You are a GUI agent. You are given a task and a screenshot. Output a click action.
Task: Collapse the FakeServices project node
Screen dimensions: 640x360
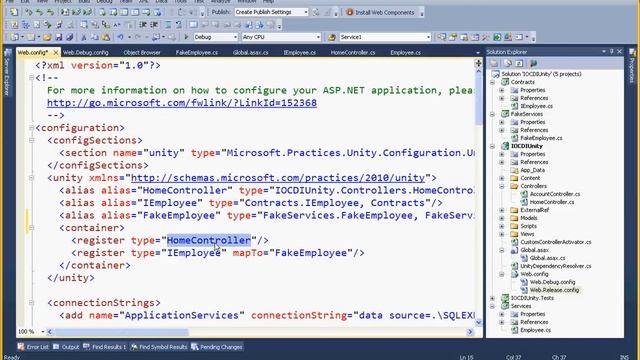[x=492, y=114]
